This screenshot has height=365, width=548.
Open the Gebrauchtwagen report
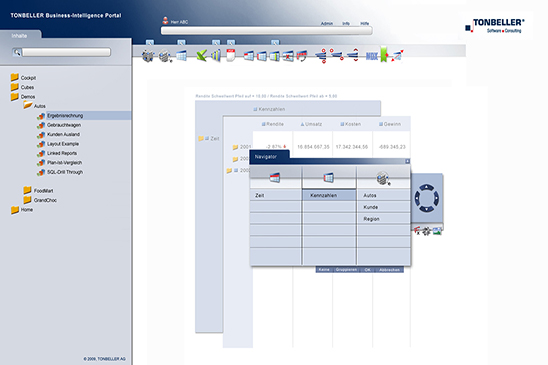pos(64,125)
